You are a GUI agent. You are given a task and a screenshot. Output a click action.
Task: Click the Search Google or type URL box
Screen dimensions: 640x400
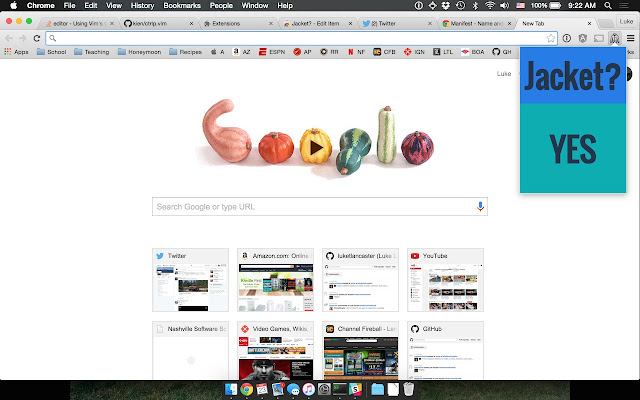point(320,207)
